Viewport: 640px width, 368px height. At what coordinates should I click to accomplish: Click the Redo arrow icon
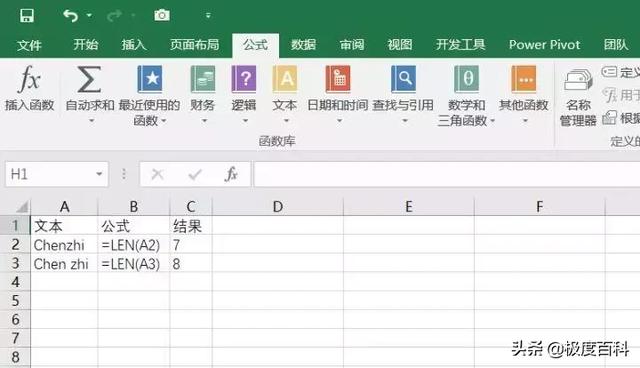click(x=114, y=16)
